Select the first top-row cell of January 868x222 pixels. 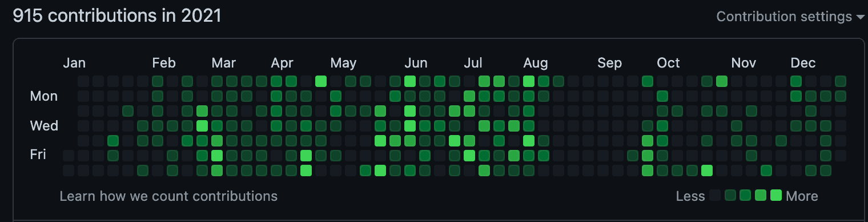[83, 81]
